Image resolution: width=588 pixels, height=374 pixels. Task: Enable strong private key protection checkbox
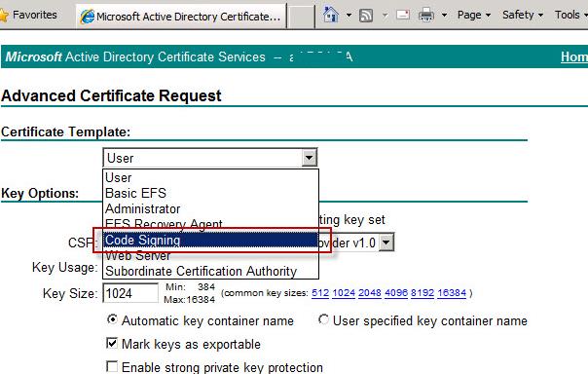coord(112,366)
